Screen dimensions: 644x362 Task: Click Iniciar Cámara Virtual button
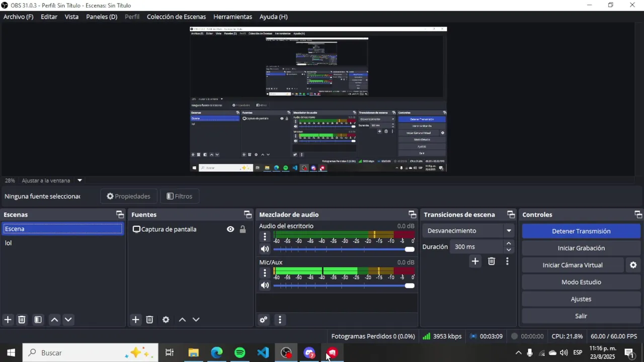tap(573, 265)
